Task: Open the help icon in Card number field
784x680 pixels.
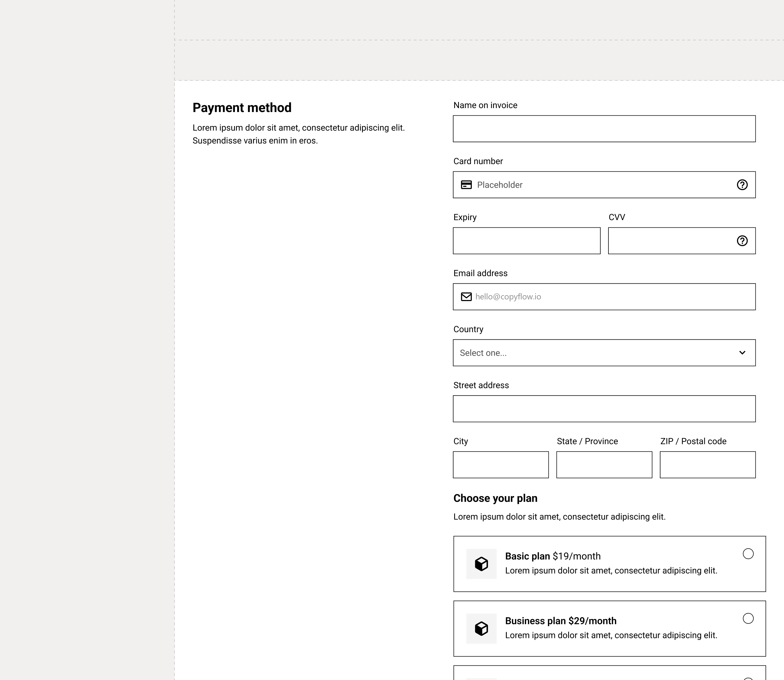Action: pyautogui.click(x=742, y=185)
